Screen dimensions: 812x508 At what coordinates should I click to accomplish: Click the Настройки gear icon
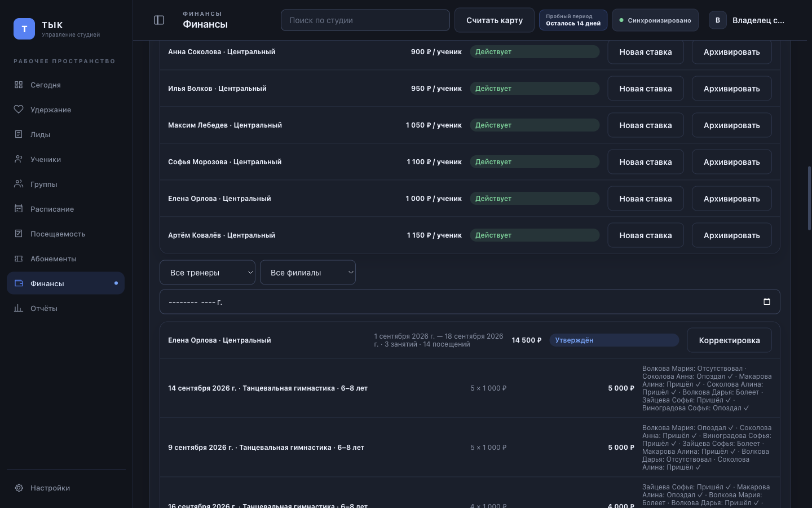19,488
